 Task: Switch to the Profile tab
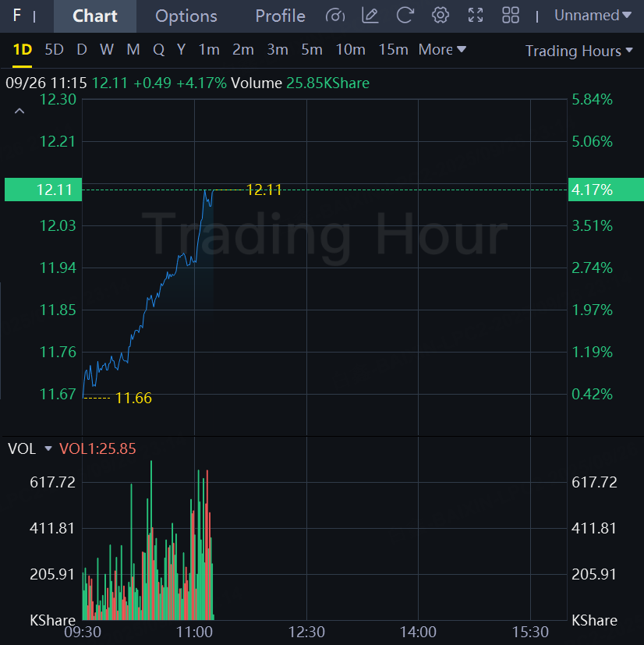280,16
